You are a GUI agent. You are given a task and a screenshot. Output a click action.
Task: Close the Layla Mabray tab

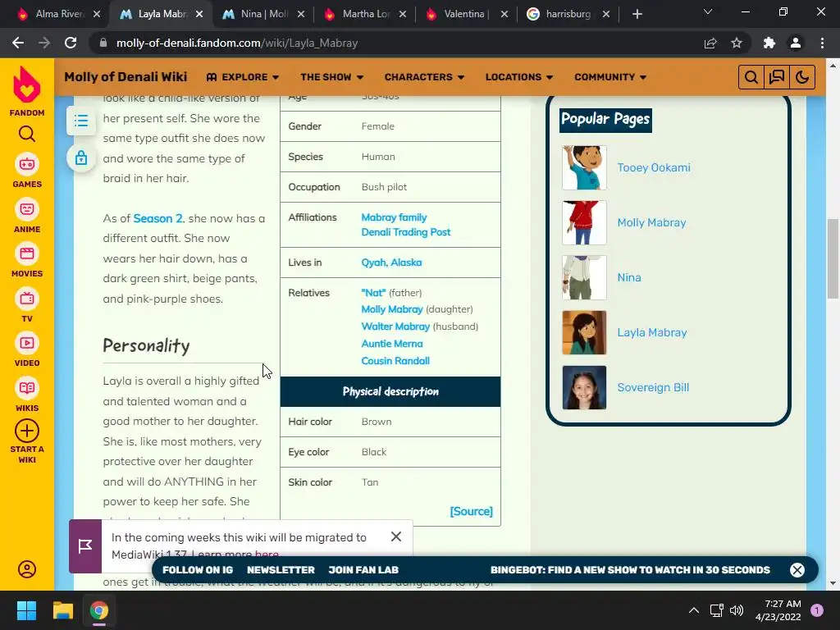[199, 14]
